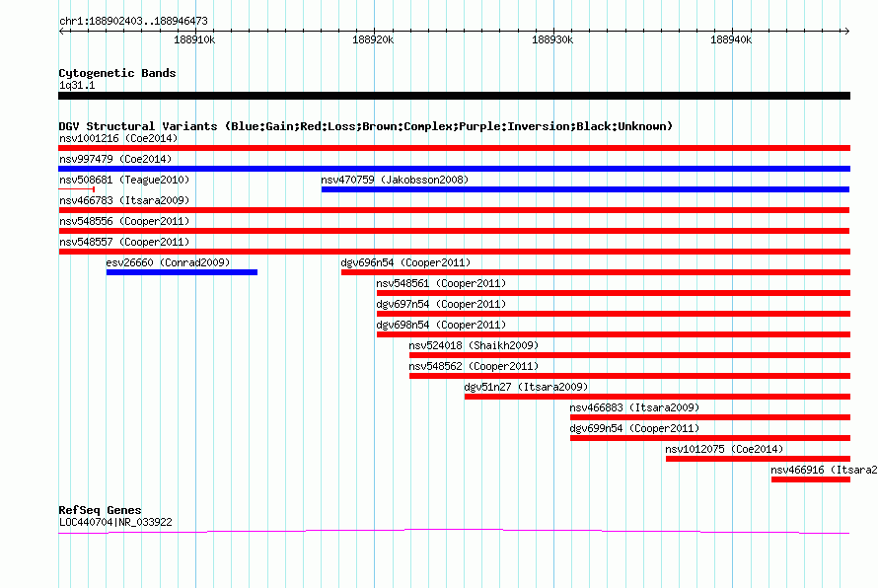The height and width of the screenshot is (588, 878).
Task: Click the nsv466916 variant label
Action: pos(824,470)
